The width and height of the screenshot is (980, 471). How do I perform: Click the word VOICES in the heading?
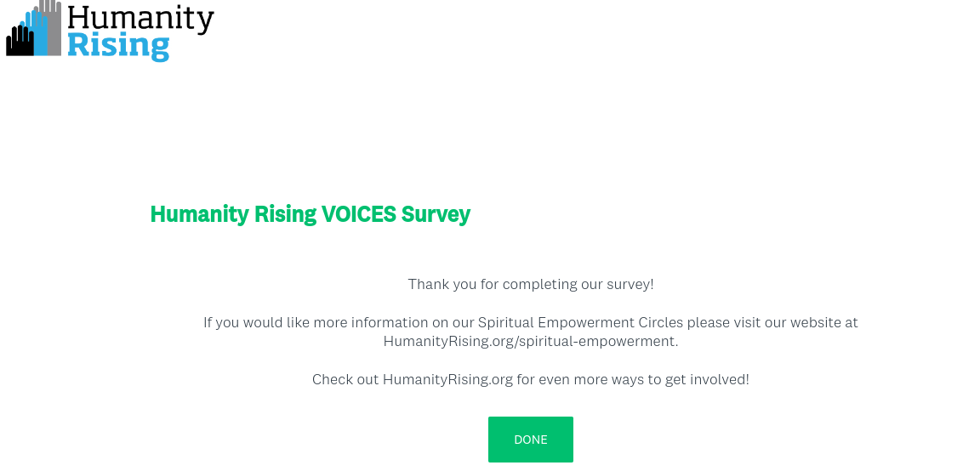click(358, 214)
